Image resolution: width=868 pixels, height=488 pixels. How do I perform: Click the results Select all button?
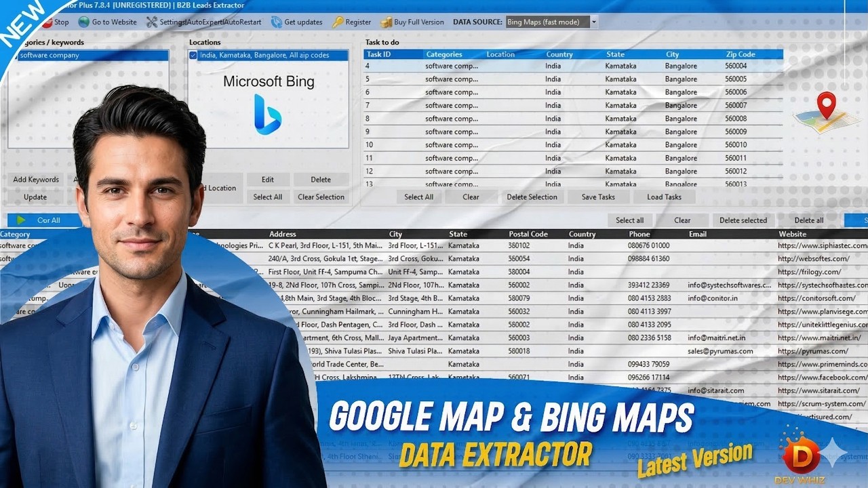coord(630,220)
